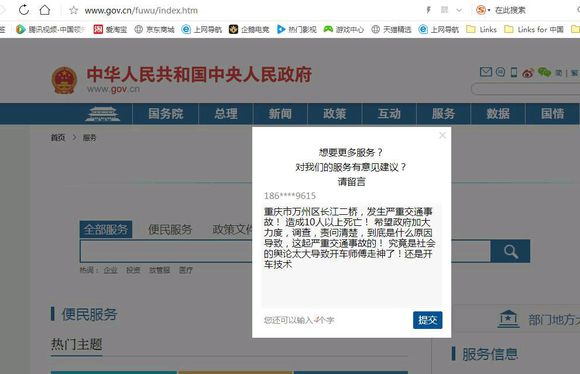Open the 服务 navigation tab

pyautogui.click(x=444, y=114)
